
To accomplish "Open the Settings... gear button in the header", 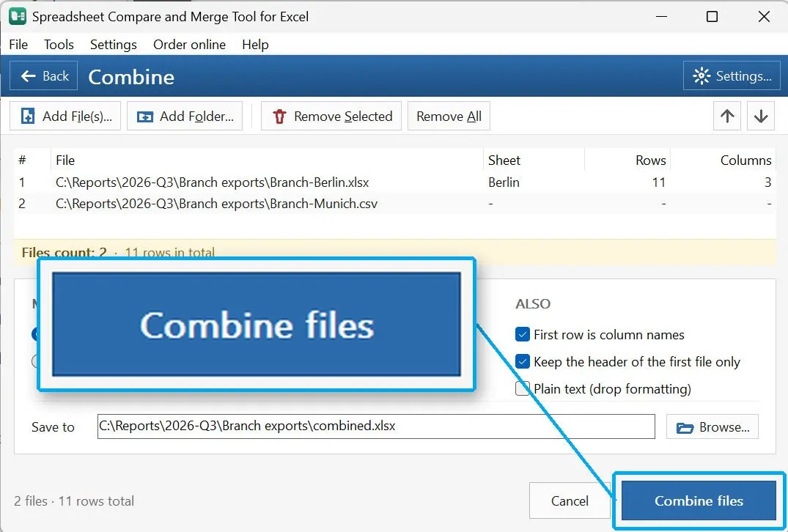I will (x=732, y=76).
